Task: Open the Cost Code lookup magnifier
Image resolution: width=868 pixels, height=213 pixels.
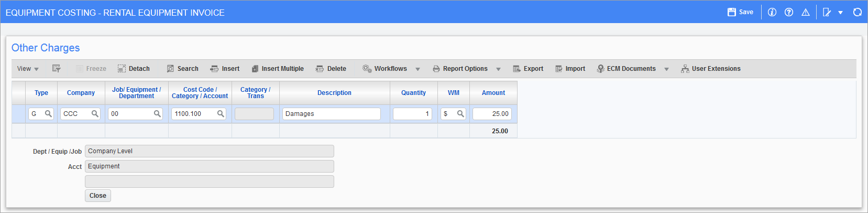Action: (221, 114)
